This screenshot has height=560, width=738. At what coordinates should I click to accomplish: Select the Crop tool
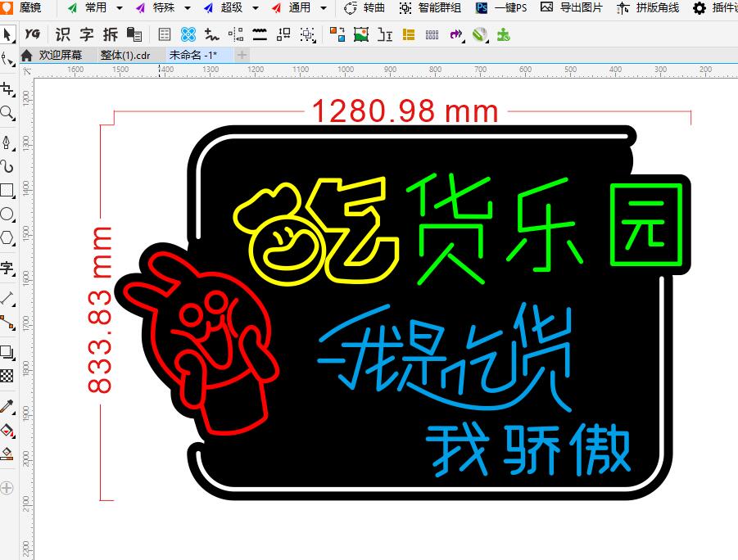[7, 88]
